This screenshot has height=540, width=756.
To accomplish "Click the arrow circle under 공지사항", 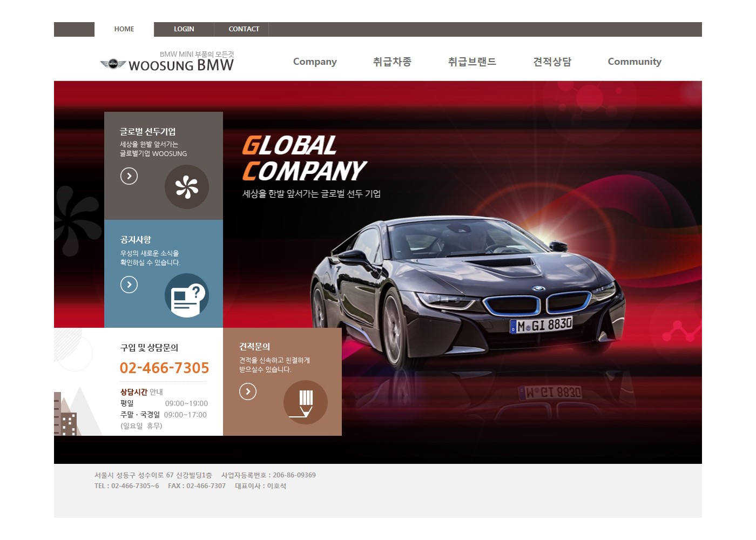I will tap(129, 285).
